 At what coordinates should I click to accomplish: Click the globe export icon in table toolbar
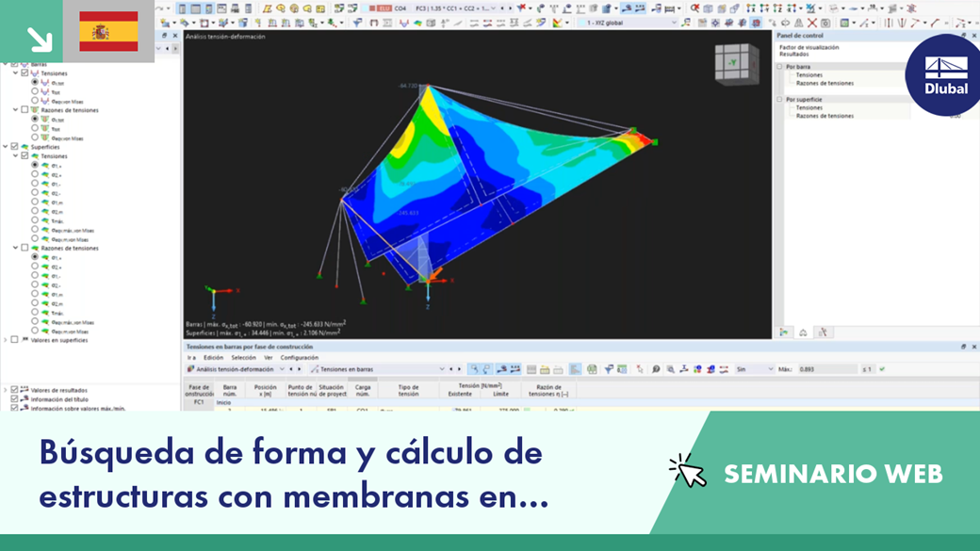pyautogui.click(x=592, y=369)
